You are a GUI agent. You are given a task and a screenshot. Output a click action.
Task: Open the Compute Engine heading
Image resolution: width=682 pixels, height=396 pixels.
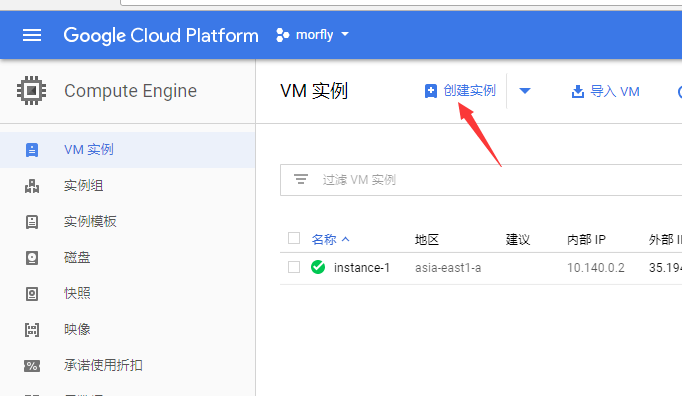point(130,91)
